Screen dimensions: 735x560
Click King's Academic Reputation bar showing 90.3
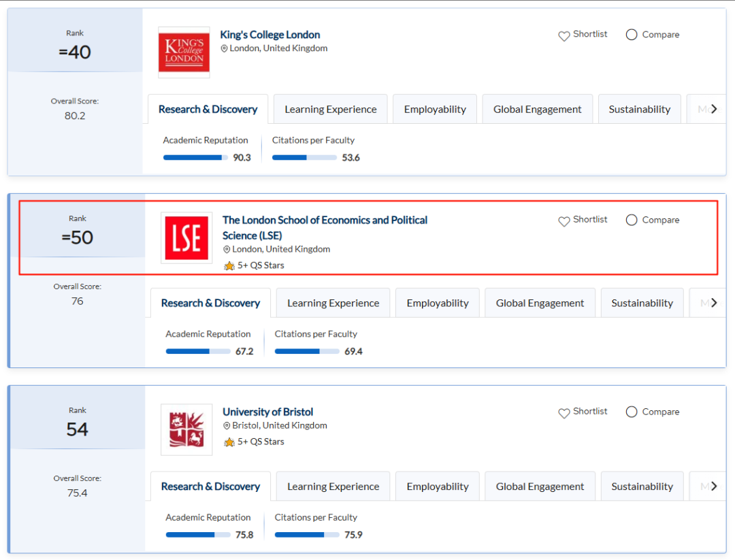[195, 157]
